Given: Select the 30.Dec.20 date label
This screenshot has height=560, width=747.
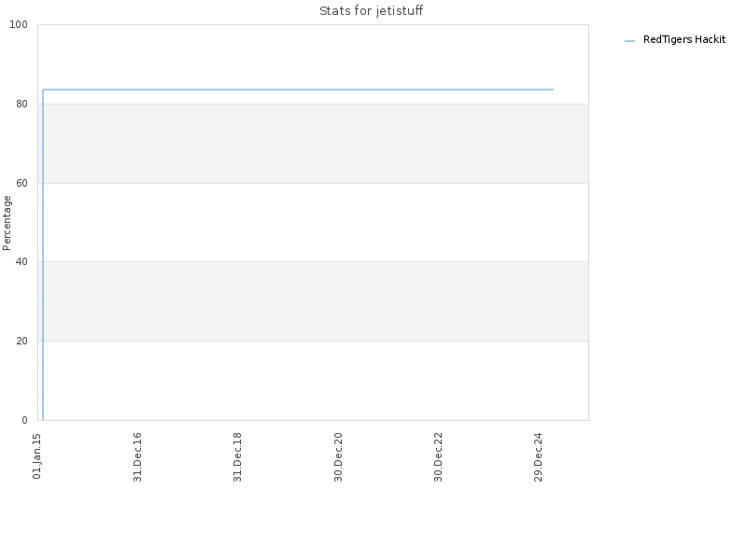Looking at the screenshot, I should [x=338, y=457].
